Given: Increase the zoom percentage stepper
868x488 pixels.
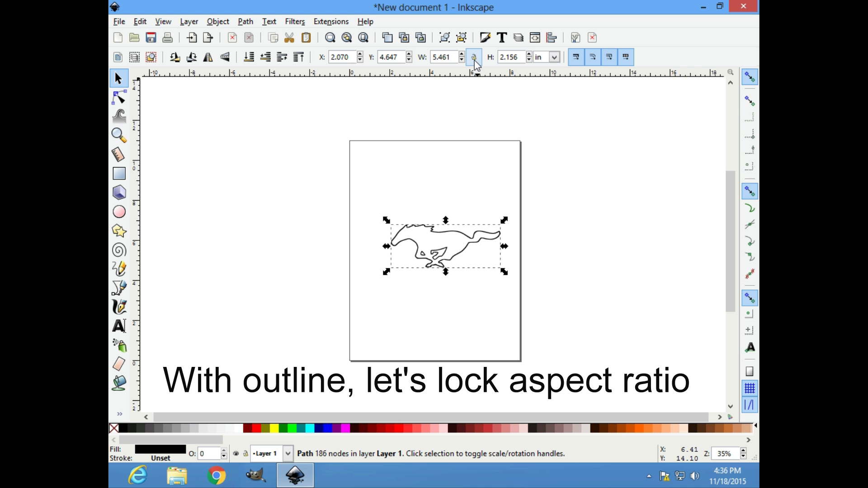Looking at the screenshot, I should [x=743, y=450].
